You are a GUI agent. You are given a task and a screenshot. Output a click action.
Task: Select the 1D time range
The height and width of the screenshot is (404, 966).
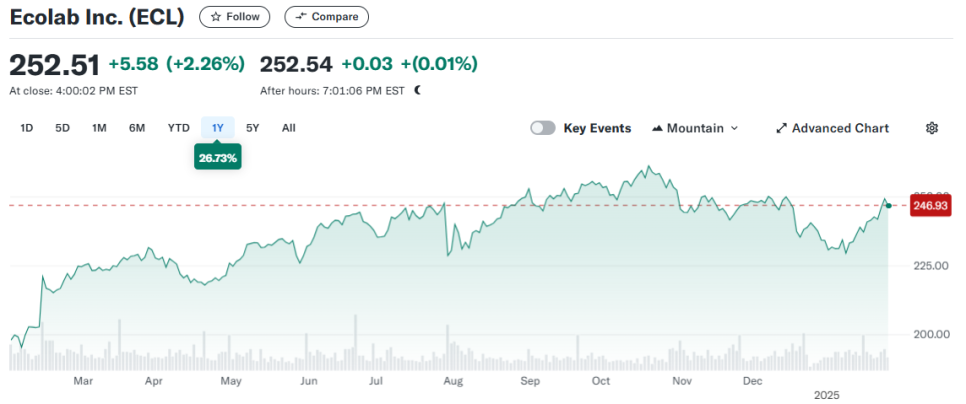(26, 128)
